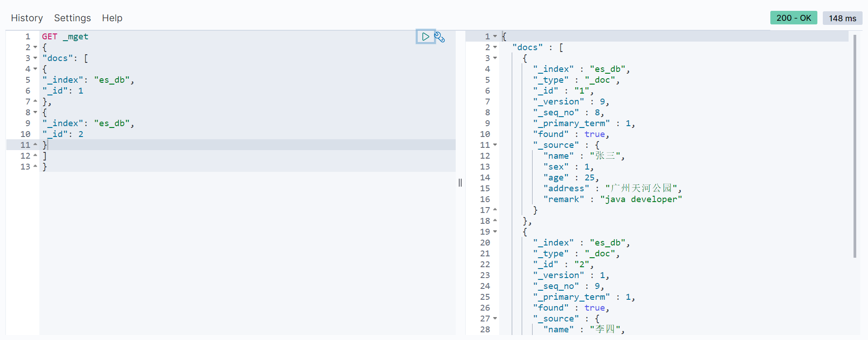The width and height of the screenshot is (868, 340).
Task: Click the "_version" : 1 response line
Action: [571, 275]
